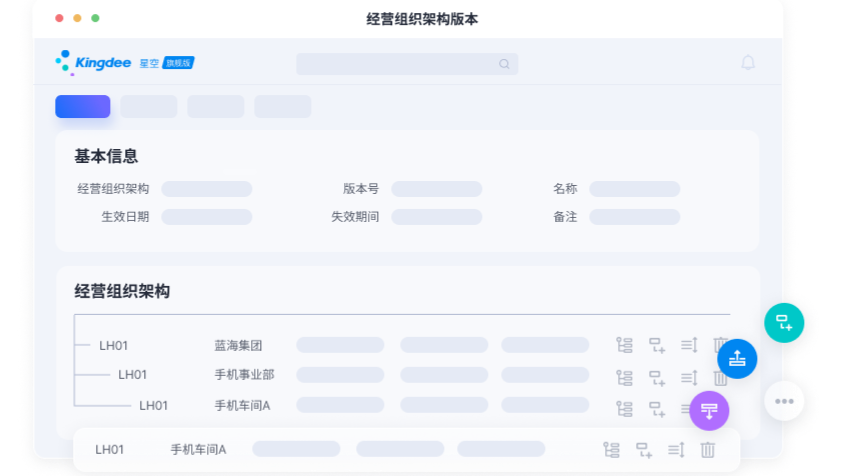This screenshot has width=847, height=476.
Task: Click the 基本信息 section heading
Action: (x=106, y=156)
